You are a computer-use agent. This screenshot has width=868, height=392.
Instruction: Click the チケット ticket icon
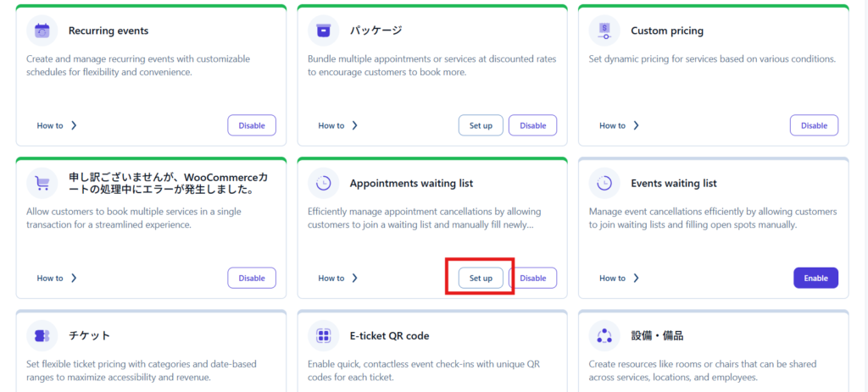point(42,336)
